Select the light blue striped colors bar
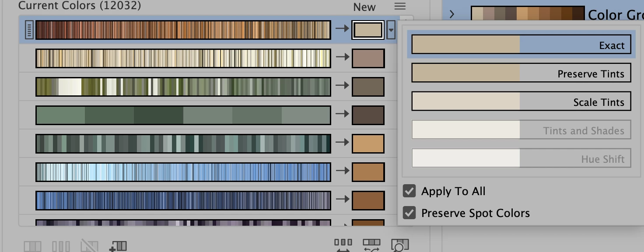Screen dimensions: 644x252 183,172
